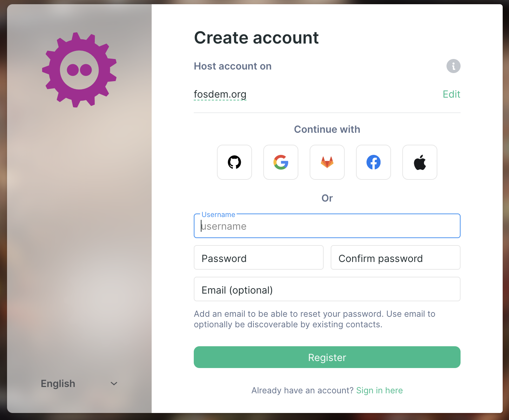Continue with Apple ID
This screenshot has width=509, height=420.
click(x=420, y=162)
